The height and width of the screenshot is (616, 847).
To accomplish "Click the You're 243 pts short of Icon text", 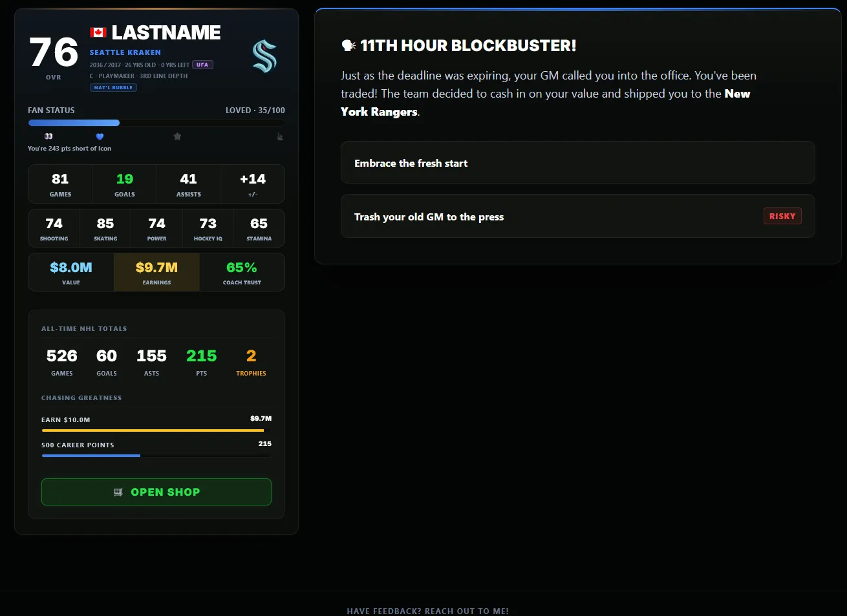I will (x=69, y=149).
